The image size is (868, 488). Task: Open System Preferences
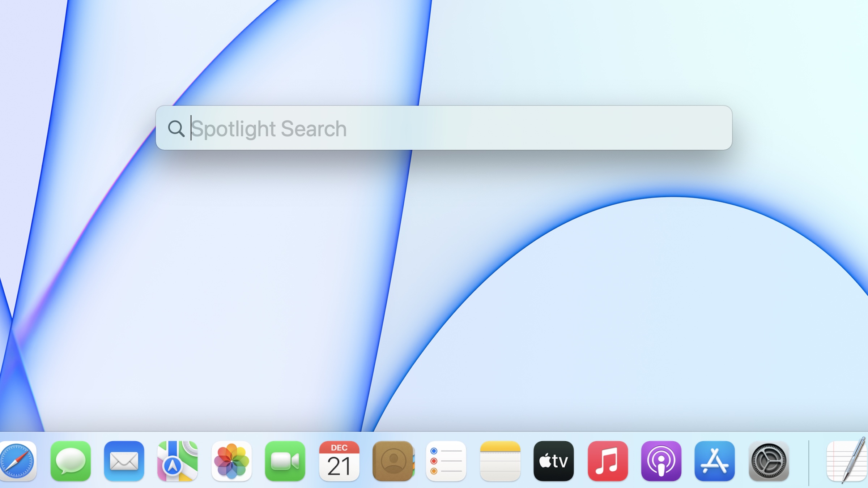coord(768,461)
